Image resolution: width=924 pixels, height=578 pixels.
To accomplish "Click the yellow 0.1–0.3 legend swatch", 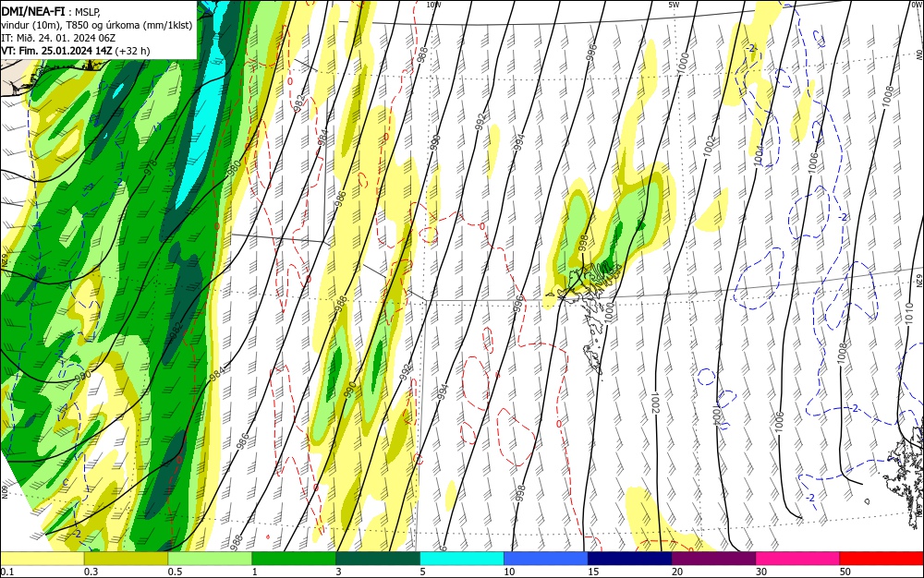I will tap(43, 559).
